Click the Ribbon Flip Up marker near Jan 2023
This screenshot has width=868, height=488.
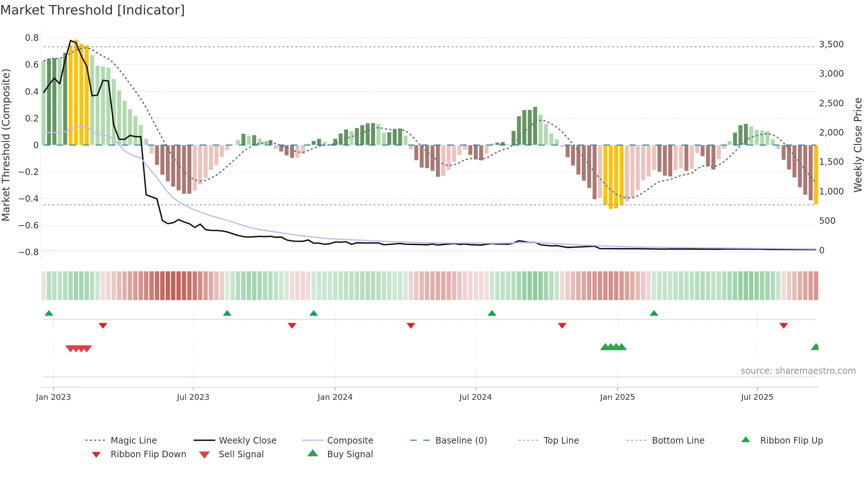pyautogui.click(x=49, y=313)
